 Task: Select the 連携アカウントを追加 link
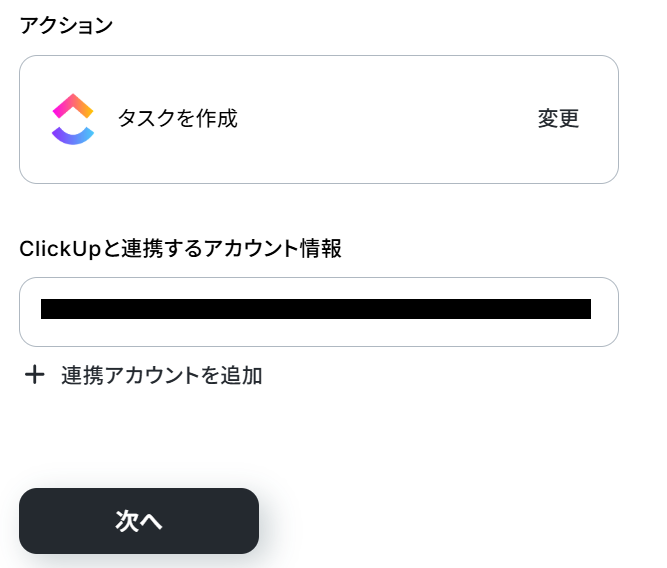click(161, 376)
